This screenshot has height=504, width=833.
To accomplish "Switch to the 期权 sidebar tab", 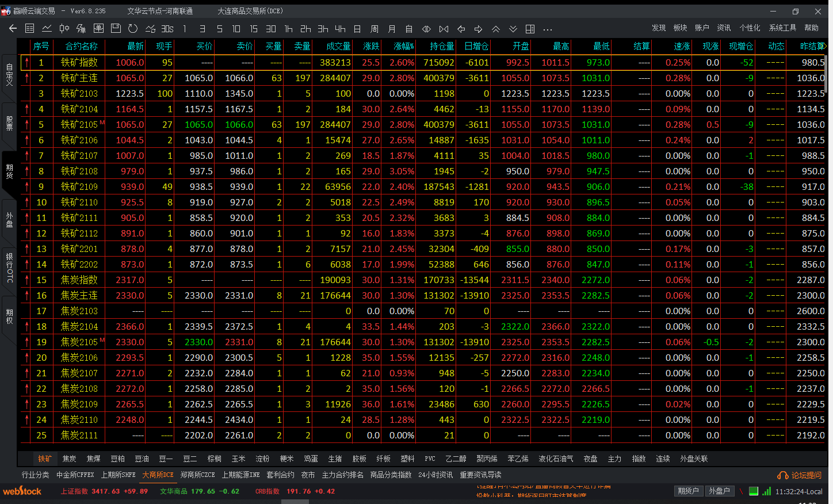I will (x=9, y=316).
